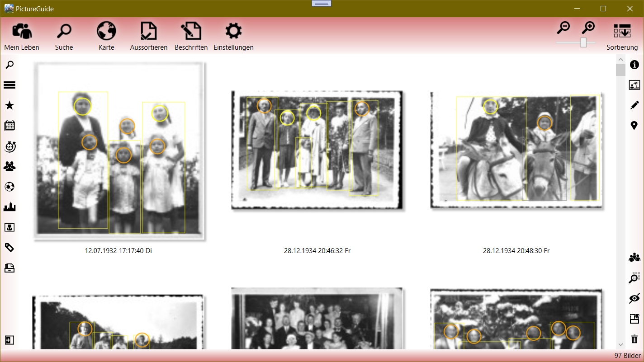Open the Suche search tool
The image size is (644, 362).
coord(64,36)
